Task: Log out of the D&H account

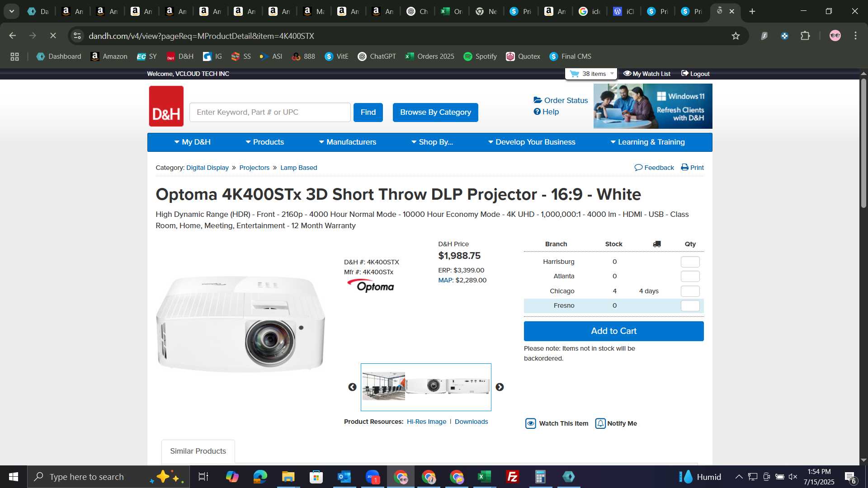Action: [x=695, y=74]
